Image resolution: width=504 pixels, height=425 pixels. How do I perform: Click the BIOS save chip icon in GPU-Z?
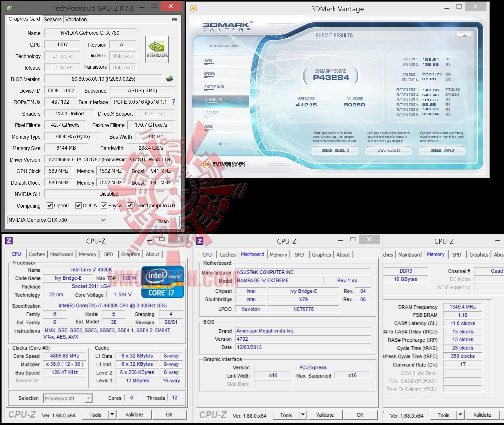pos(170,79)
